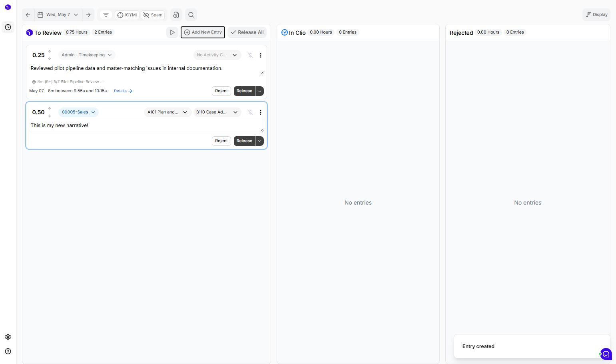Viewport: 616px width, 364px height.
Task: Toggle the Spam filter
Action: [x=153, y=15]
